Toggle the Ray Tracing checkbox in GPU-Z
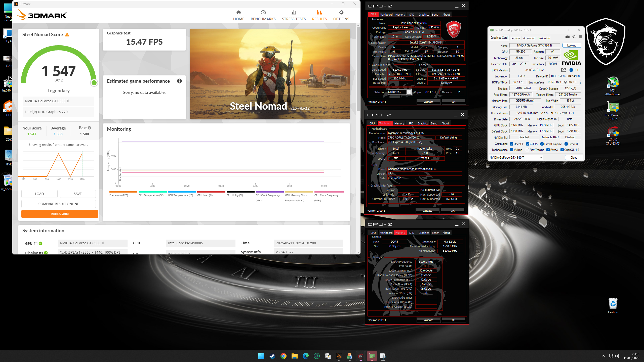The height and width of the screenshot is (362, 644). 527,150
